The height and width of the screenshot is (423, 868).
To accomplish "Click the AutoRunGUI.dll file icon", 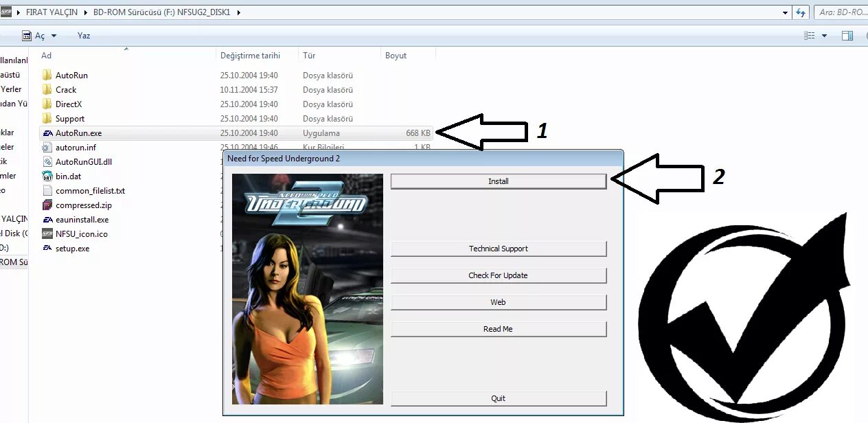I will tap(47, 161).
